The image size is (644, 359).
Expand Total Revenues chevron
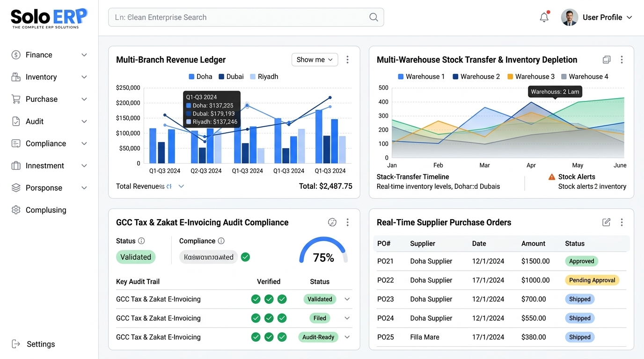pyautogui.click(x=181, y=187)
